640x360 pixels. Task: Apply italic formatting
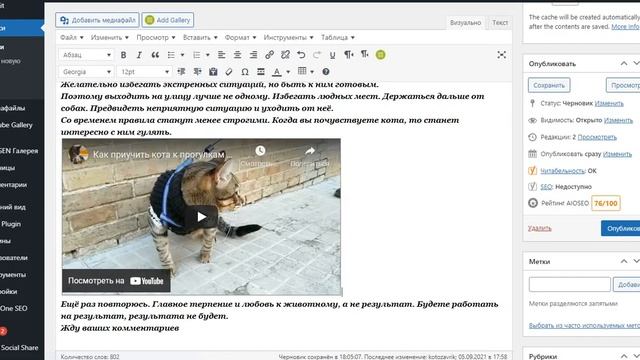(139, 55)
